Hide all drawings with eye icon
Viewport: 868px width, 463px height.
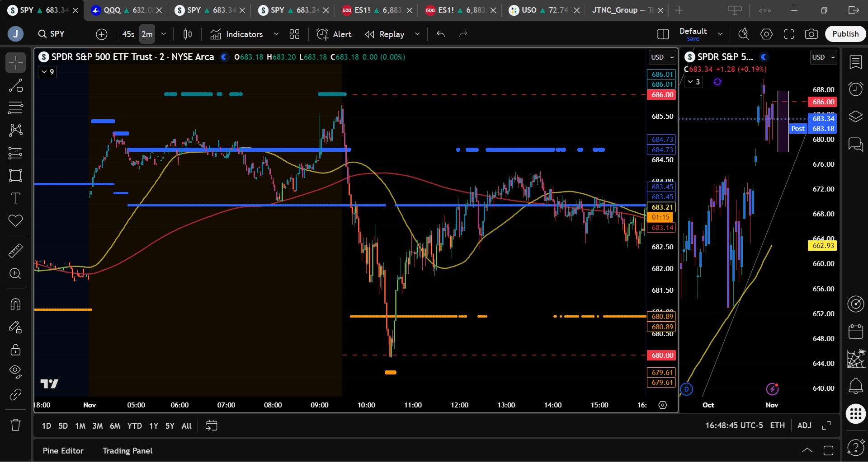pyautogui.click(x=15, y=372)
